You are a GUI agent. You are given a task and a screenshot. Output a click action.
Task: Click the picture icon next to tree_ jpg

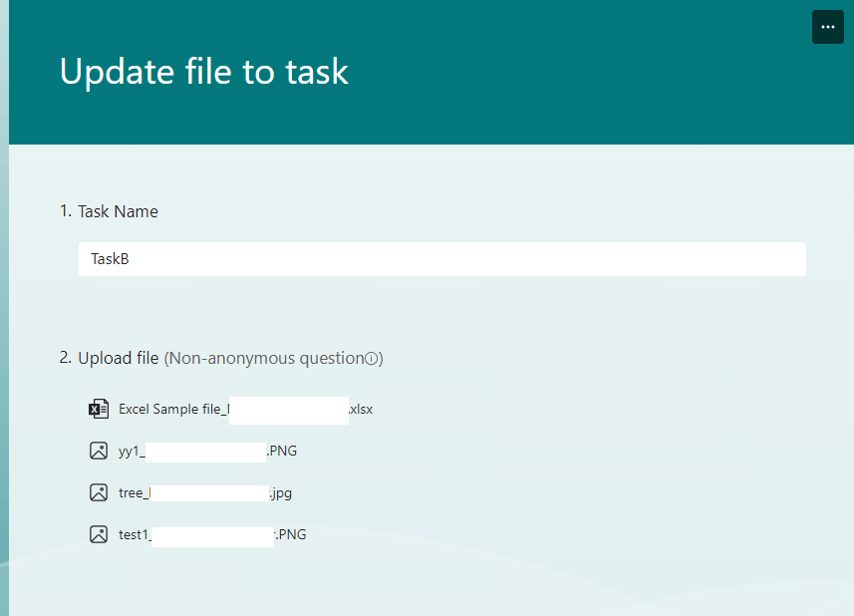pyautogui.click(x=98, y=492)
